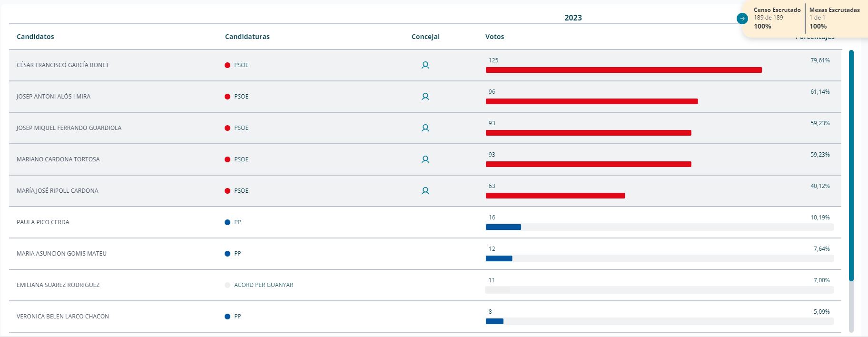Screen dimensions: 868x337
Task: Click grey dot beside Acord per Guanyar
Action: 227,285
